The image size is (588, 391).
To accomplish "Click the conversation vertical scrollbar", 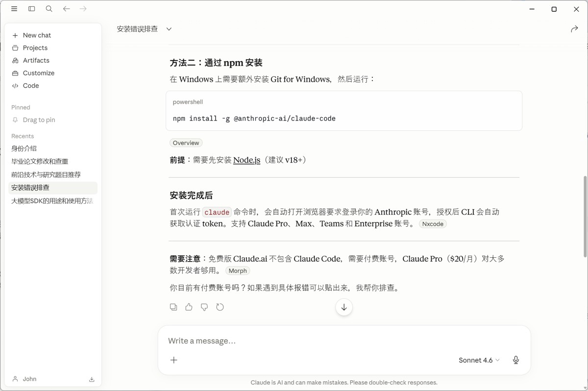I will (x=585, y=217).
